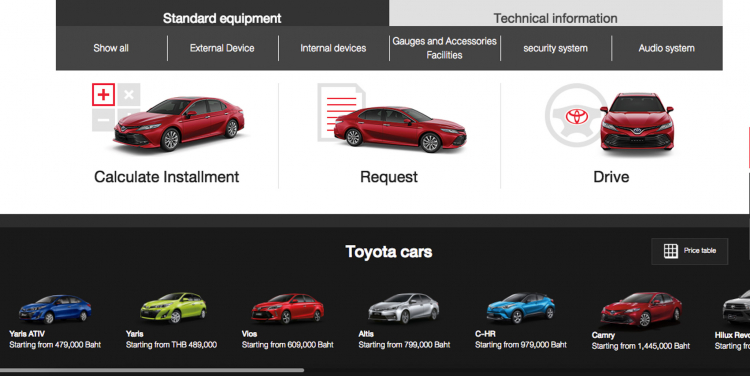Open the security system category
This screenshot has height=376, width=750.
[555, 48]
